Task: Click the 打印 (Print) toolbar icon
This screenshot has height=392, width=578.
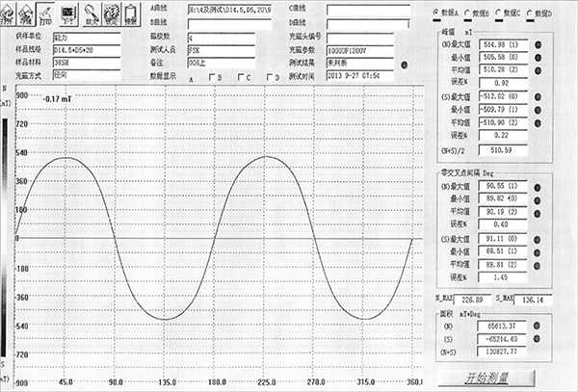Action: pos(44,13)
